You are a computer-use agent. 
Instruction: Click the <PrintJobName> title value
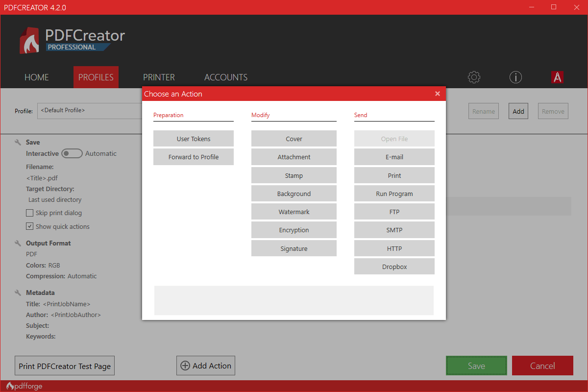pyautogui.click(x=67, y=304)
